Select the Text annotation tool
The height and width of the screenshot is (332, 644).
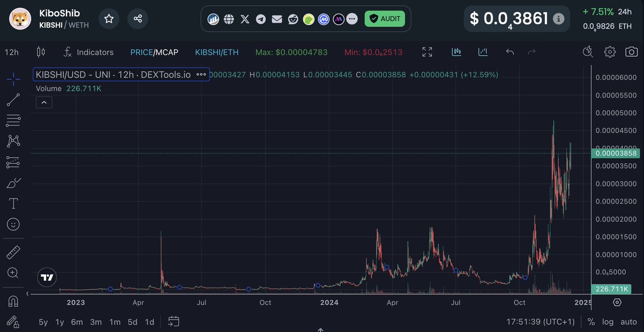(13, 203)
